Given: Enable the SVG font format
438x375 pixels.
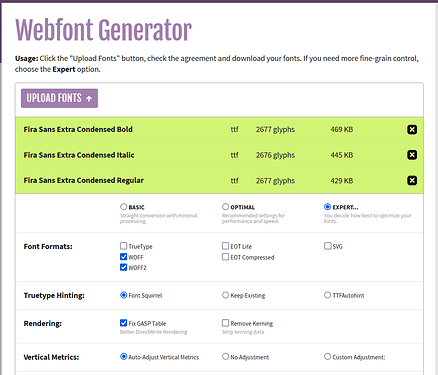Looking at the screenshot, I should click(327, 246).
